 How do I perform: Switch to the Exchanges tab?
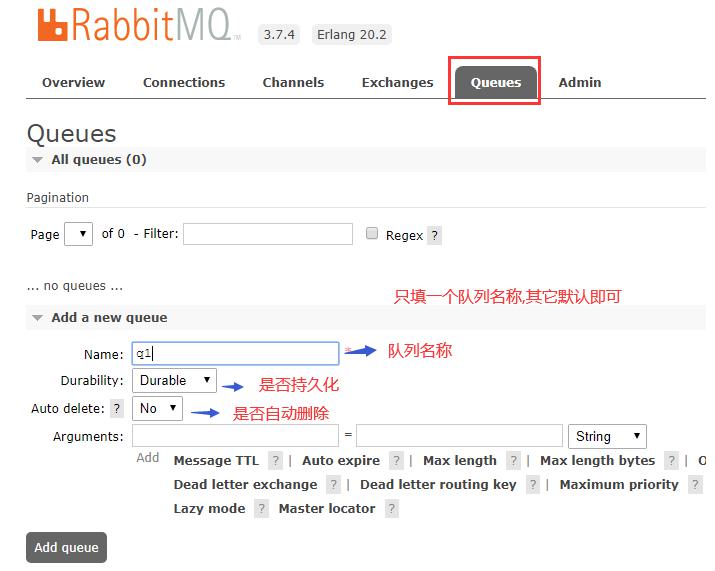[x=398, y=83]
